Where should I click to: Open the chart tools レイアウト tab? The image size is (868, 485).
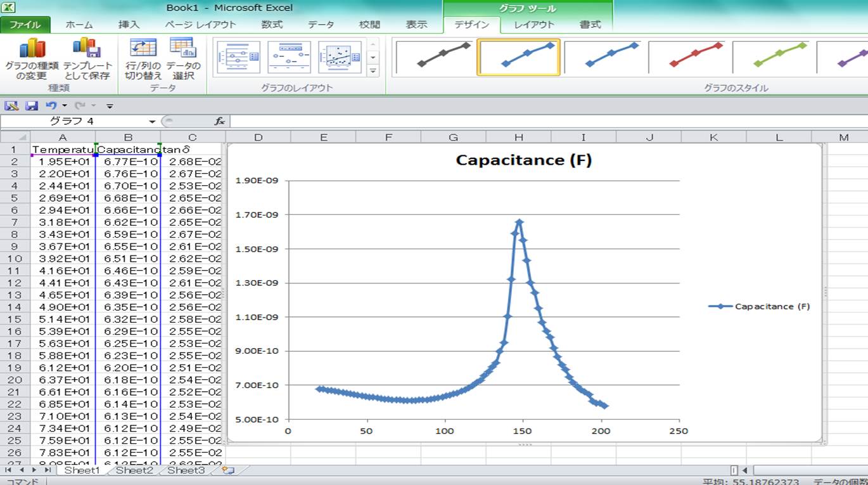(534, 25)
